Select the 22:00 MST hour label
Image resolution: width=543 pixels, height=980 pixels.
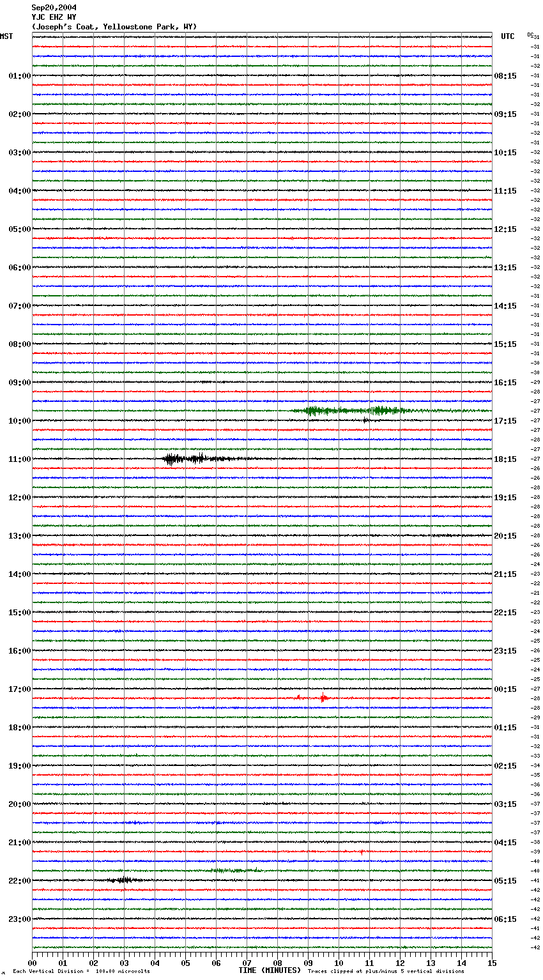pyautogui.click(x=19, y=881)
